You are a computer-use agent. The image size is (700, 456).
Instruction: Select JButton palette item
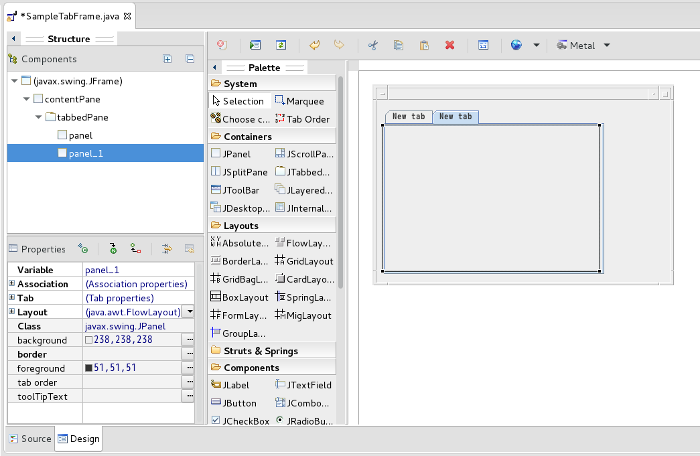point(234,403)
